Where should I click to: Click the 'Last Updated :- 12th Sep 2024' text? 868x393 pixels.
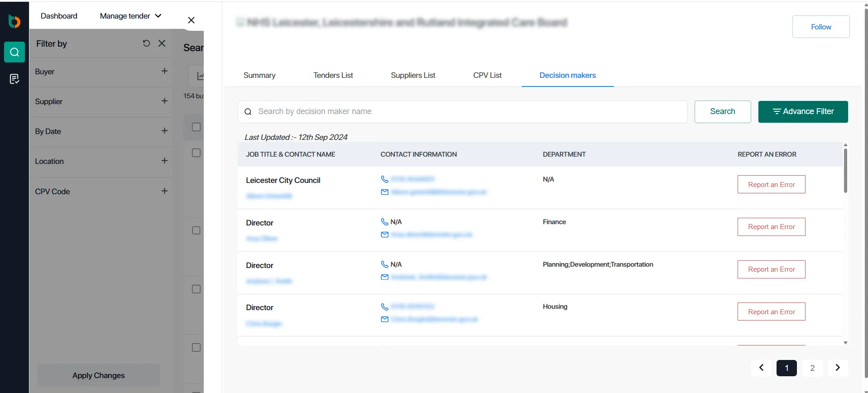(296, 137)
